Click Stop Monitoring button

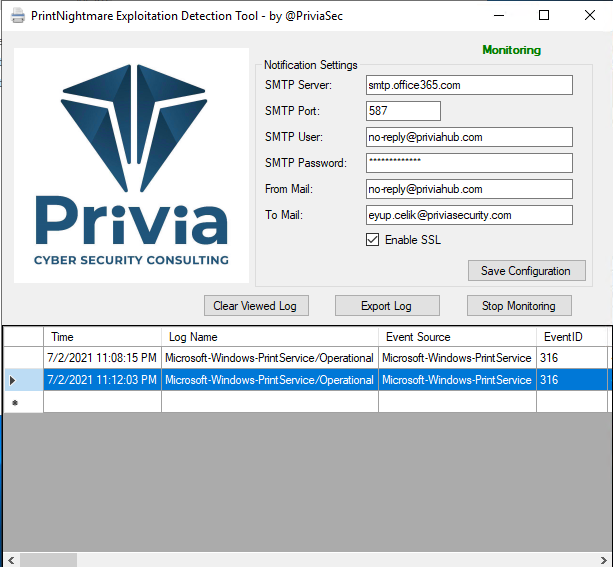point(519,306)
